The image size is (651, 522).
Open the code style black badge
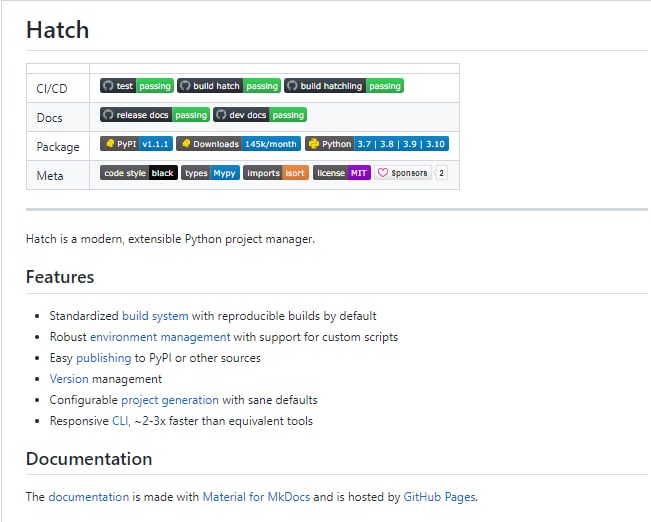pyautogui.click(x=139, y=173)
